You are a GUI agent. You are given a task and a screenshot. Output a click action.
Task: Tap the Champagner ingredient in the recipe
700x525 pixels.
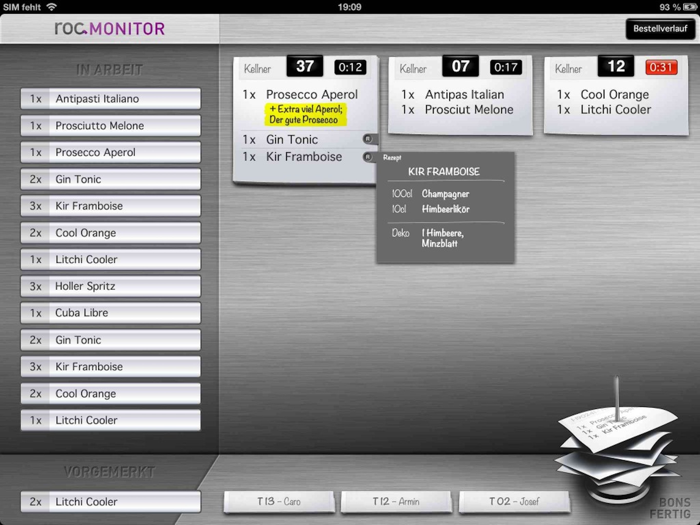[445, 194]
